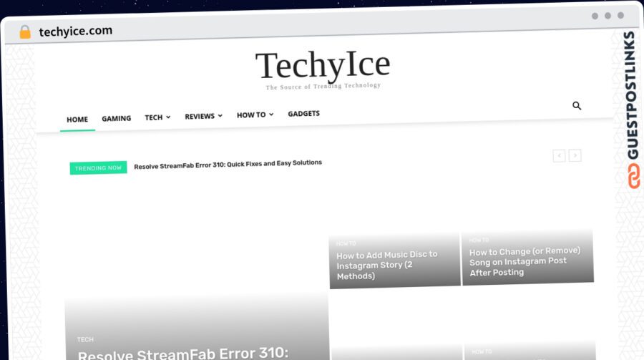Click the search magnifier icon

point(577,106)
